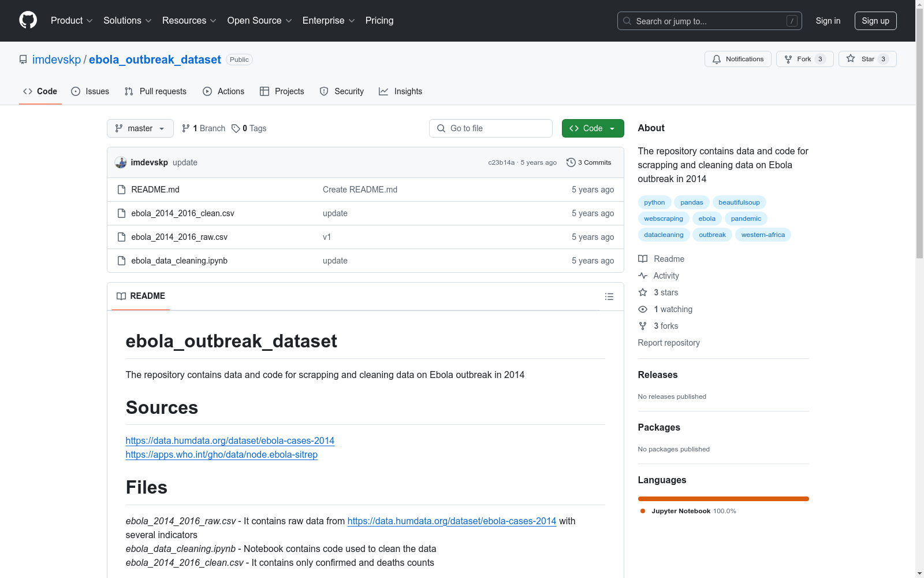This screenshot has width=924, height=578.
Task: Click the beautifulsoup topic tag
Action: [739, 202]
